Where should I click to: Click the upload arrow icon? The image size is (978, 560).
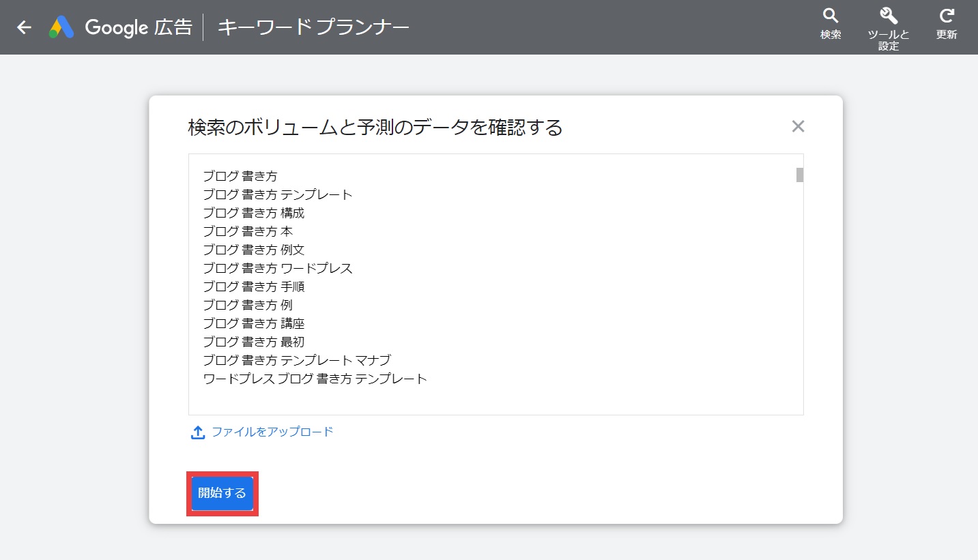point(198,432)
